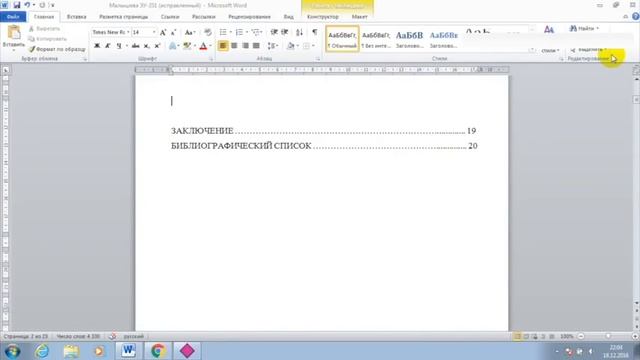Click the ЗАКЛЮЧЕНИЕ contents entry
The width and height of the screenshot is (640, 360).
[324, 131]
